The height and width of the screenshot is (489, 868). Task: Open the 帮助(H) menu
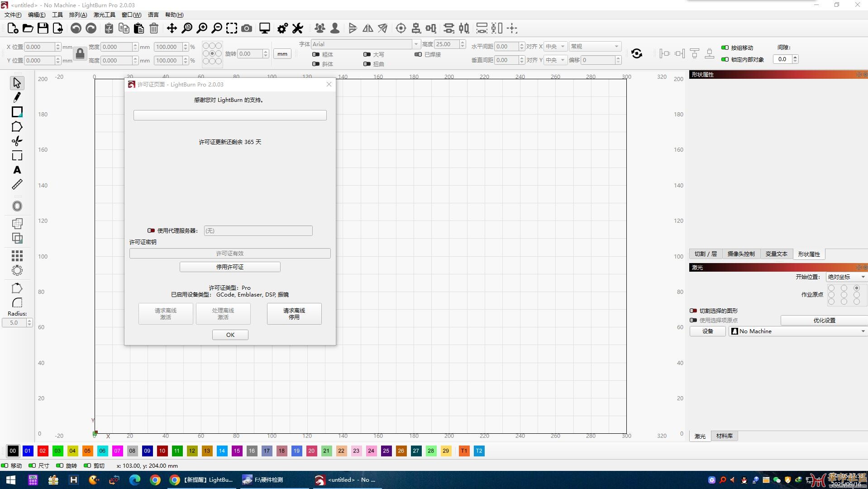(174, 15)
